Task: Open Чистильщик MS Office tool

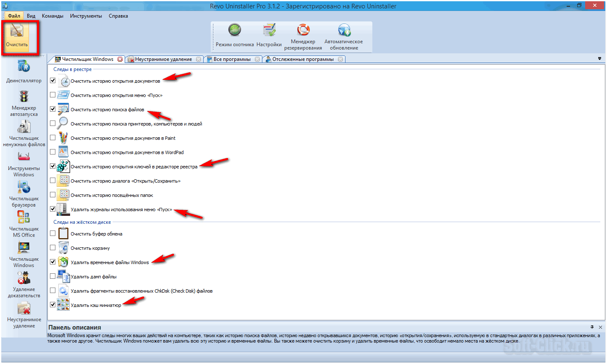Action: point(24,224)
